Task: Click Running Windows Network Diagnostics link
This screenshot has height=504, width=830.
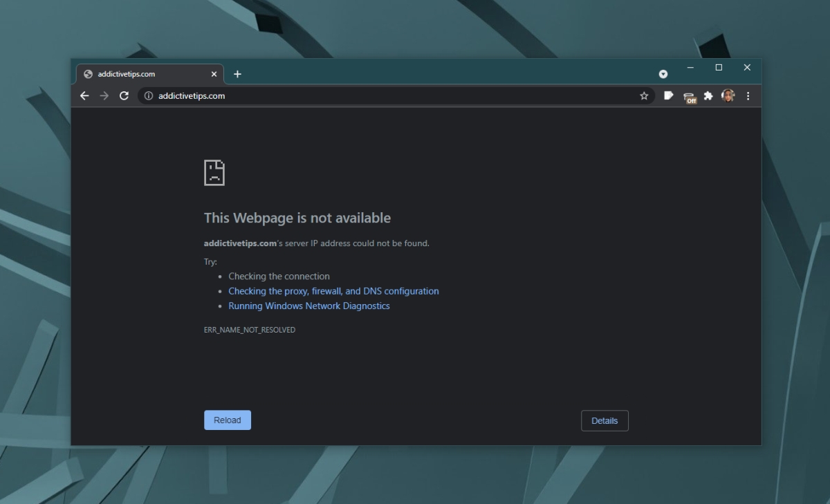Action: (309, 306)
